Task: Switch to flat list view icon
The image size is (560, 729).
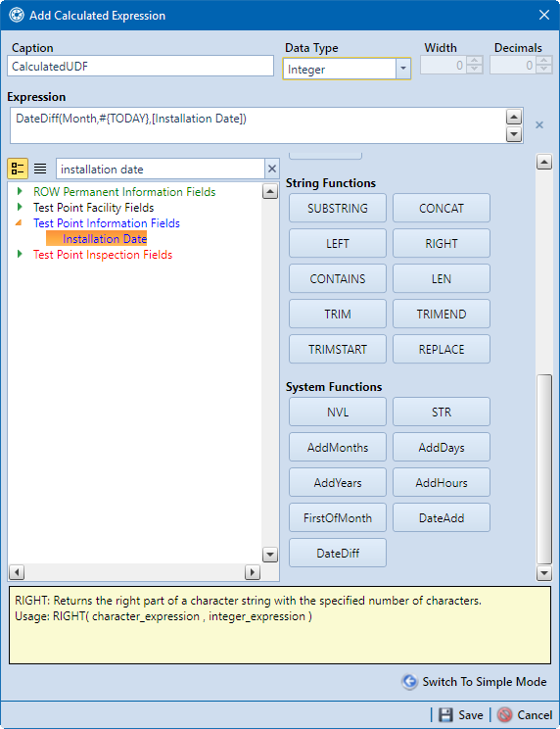Action: 40,169
